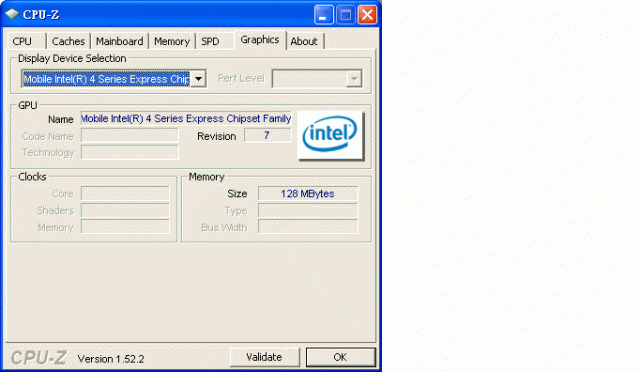Click the Code Name field
This screenshot has height=372, width=640.
coord(129,136)
